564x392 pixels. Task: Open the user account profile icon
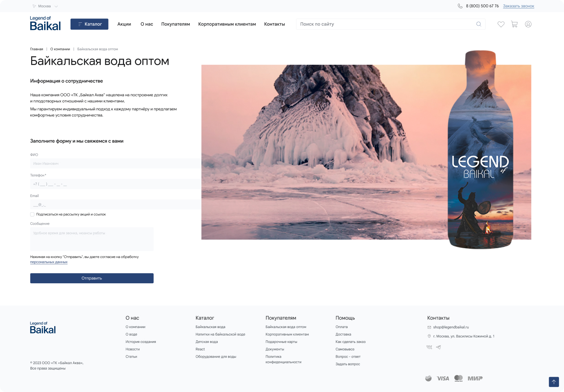[528, 24]
